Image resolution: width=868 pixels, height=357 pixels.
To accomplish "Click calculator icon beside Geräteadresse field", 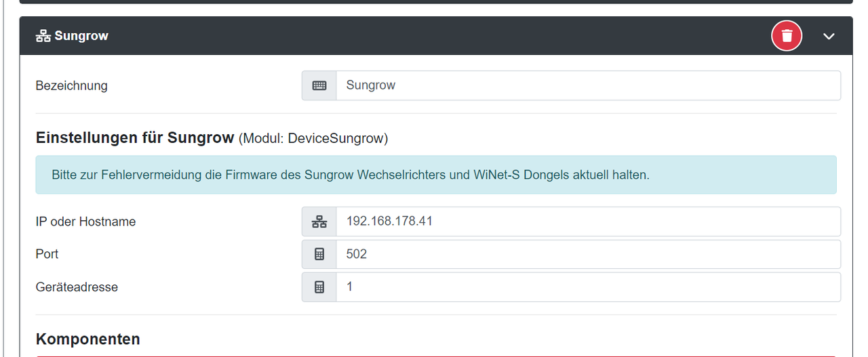I will [319, 287].
